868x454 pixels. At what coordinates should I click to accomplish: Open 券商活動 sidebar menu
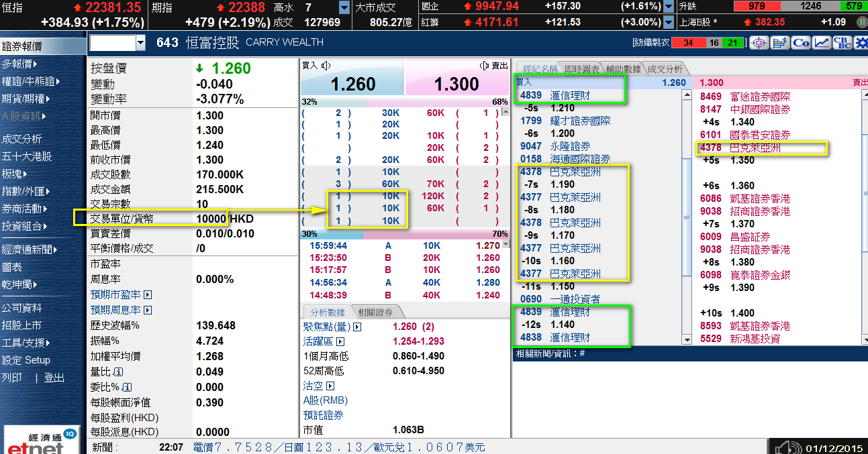(x=24, y=209)
